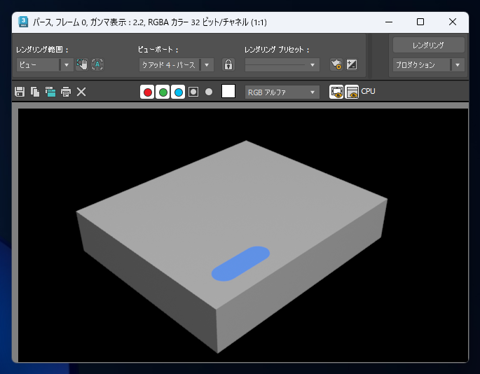Toggle the alpha channel display
This screenshot has height=374, width=480.
[193, 92]
